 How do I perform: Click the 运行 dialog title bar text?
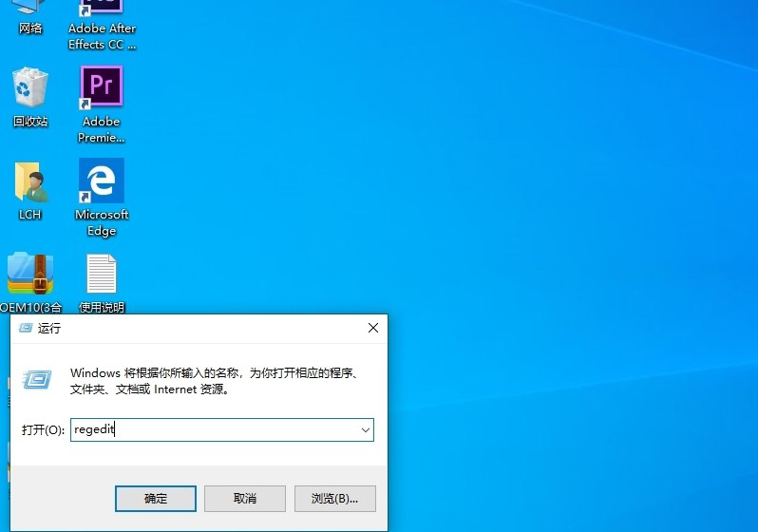[x=49, y=328]
